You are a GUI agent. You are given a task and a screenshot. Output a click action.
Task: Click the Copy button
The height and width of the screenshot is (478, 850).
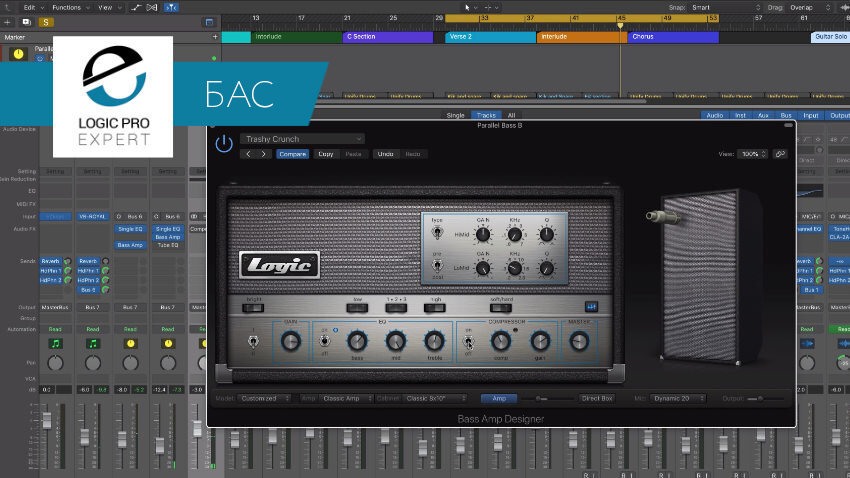tap(325, 154)
